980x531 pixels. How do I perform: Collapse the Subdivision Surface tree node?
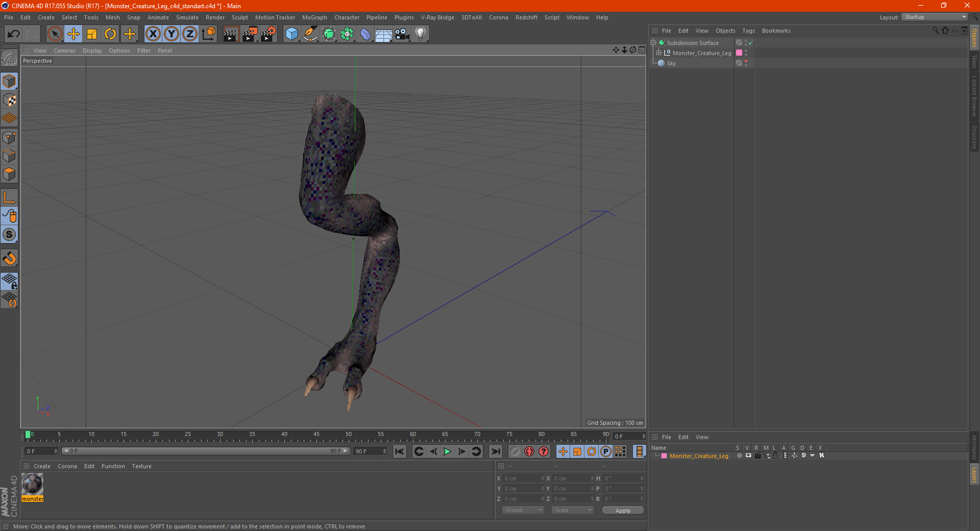653,43
